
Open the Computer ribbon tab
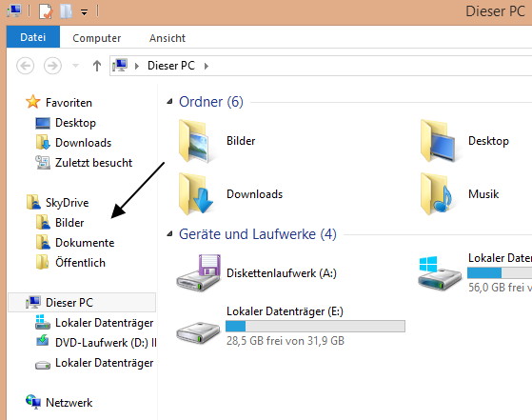pos(97,38)
